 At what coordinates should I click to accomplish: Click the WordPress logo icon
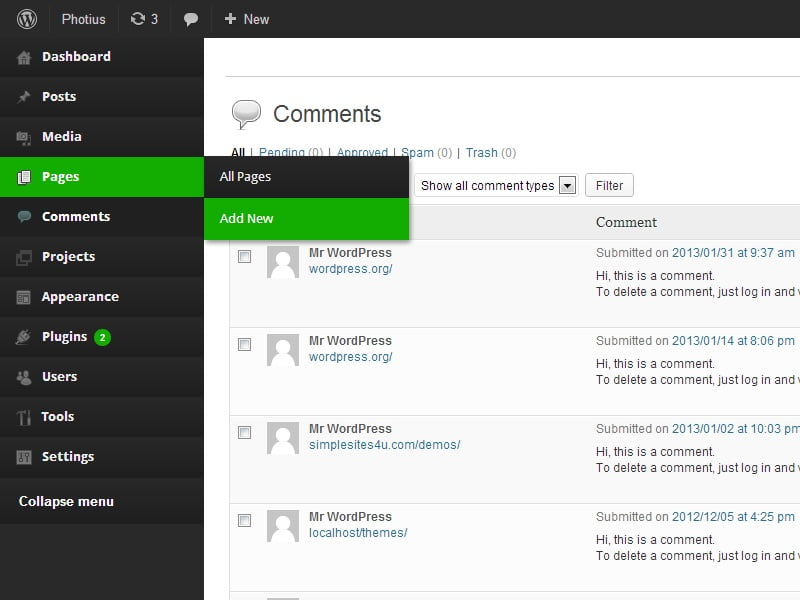27,19
